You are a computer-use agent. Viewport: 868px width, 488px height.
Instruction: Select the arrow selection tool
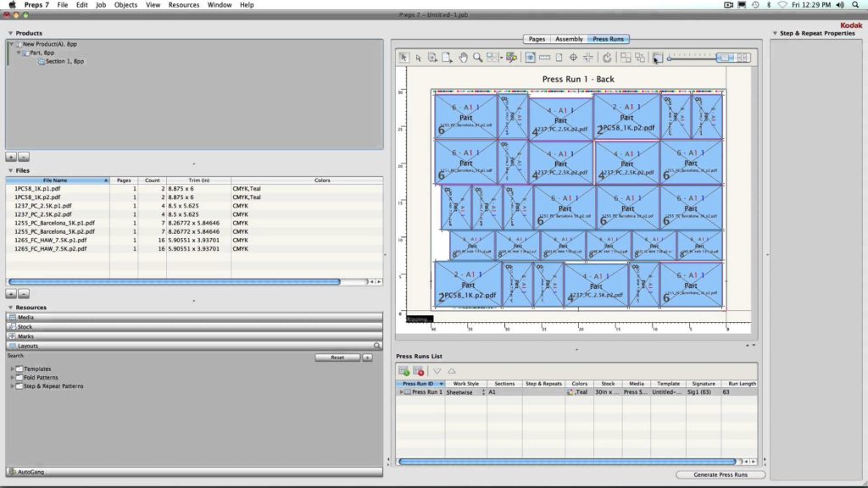(x=404, y=58)
